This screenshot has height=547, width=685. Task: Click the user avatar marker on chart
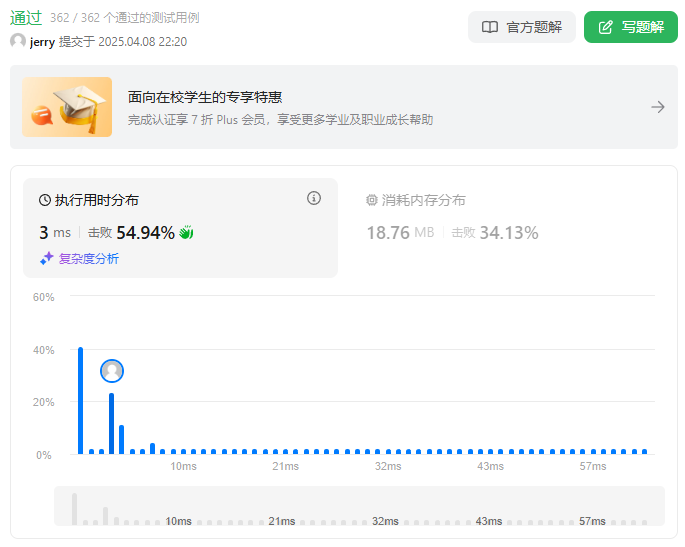(112, 371)
